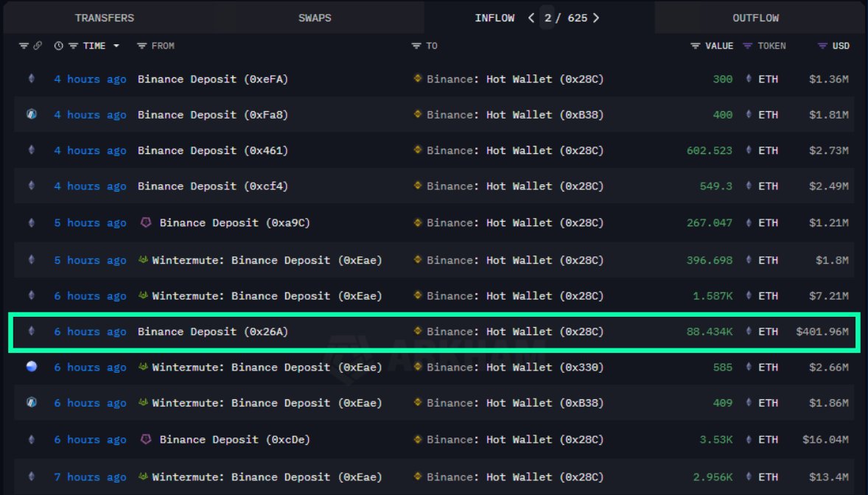The image size is (868, 495).
Task: Click the 549.3 value
Action: tap(715, 186)
